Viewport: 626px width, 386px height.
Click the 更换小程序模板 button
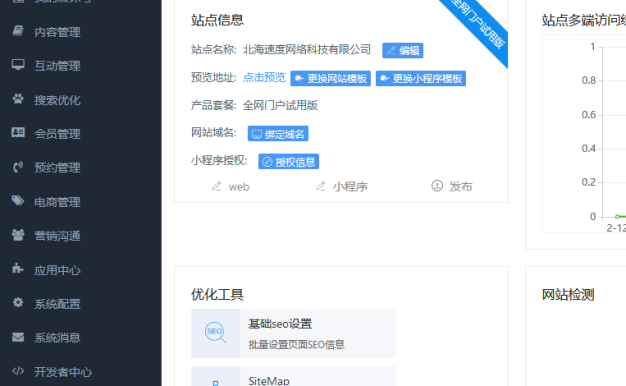tap(421, 79)
